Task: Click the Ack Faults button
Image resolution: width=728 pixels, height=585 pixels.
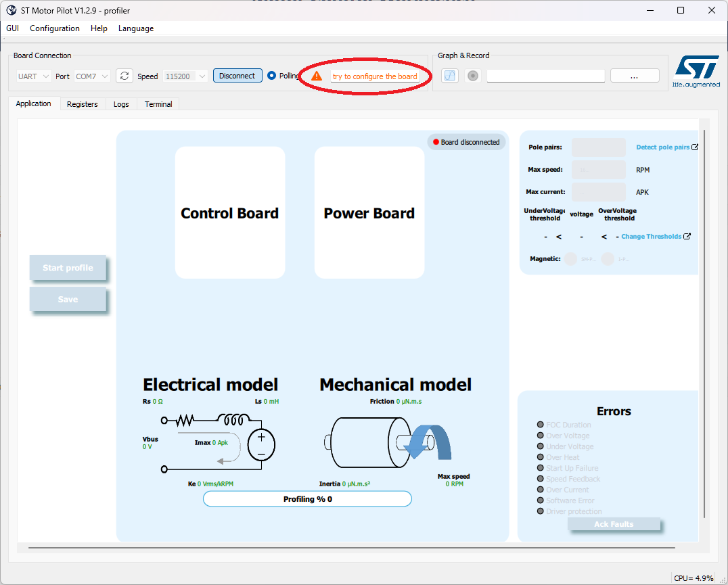Action: (x=613, y=524)
